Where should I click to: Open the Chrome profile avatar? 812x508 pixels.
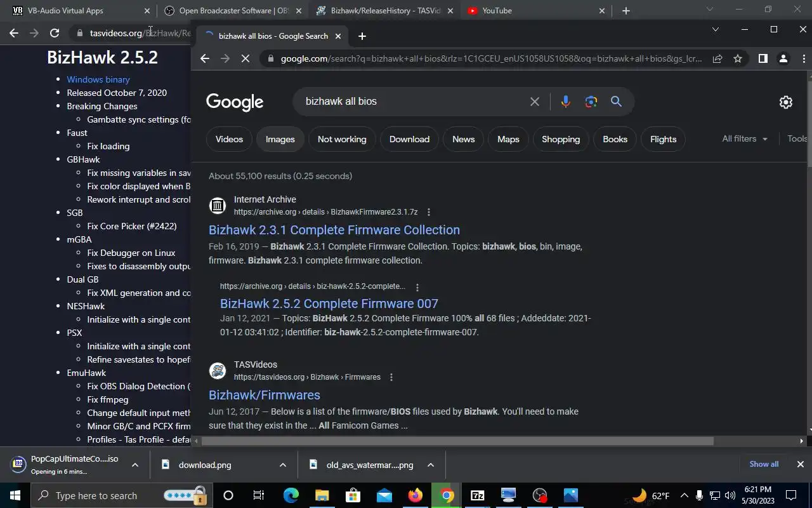click(x=783, y=58)
